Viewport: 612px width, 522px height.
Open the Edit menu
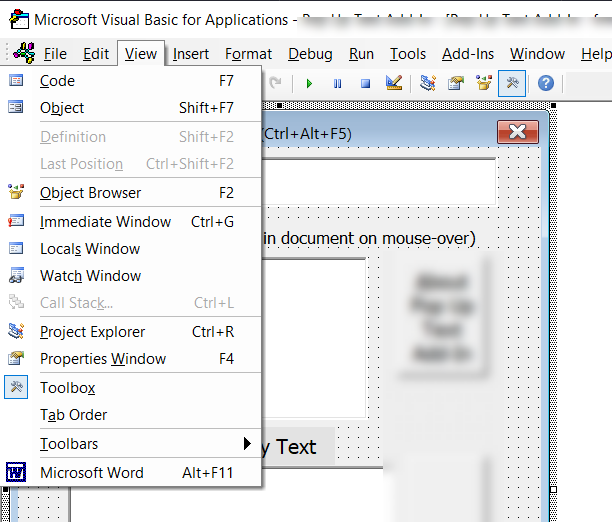(x=96, y=54)
